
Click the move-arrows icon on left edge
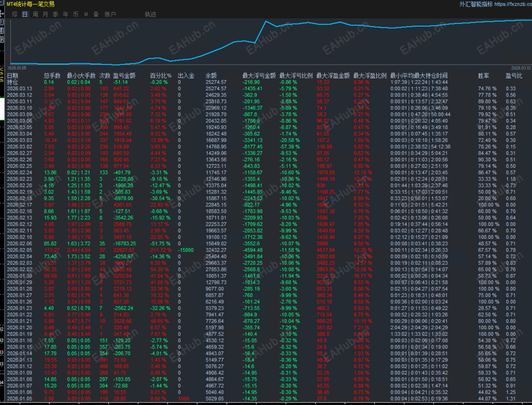2,14
